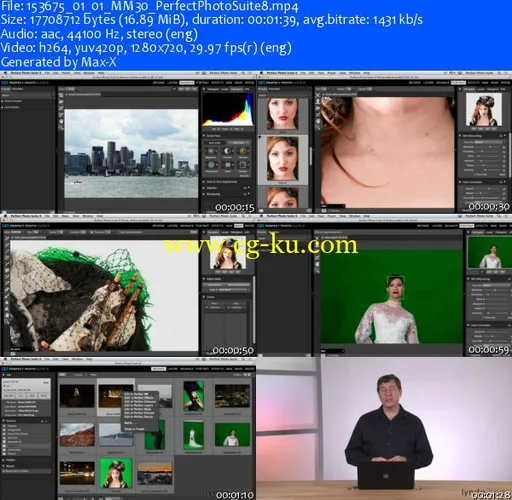Expand the Vignette section
The image size is (512, 500).
[x=204, y=188]
